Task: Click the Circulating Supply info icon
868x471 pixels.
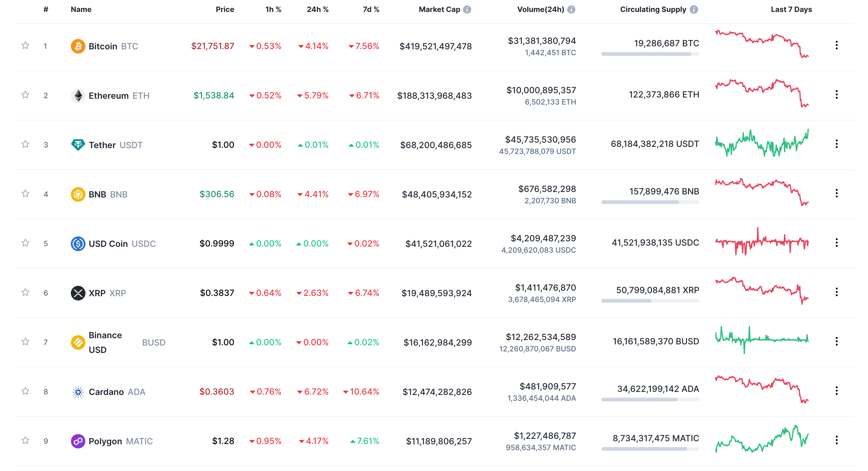Action: pyautogui.click(x=694, y=10)
